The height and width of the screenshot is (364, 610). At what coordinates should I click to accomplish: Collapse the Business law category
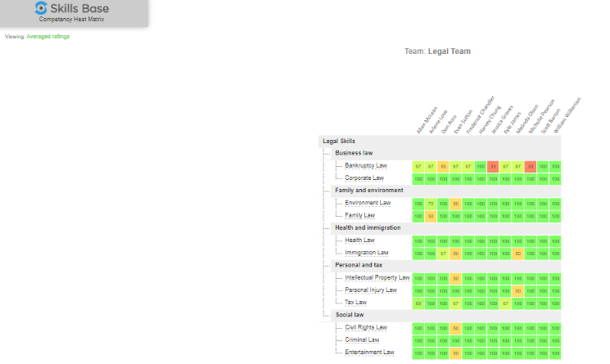click(354, 153)
